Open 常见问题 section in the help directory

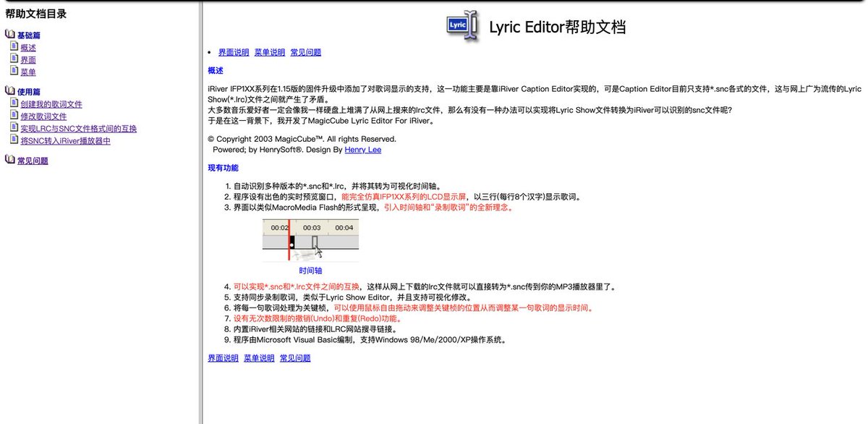pyautogui.click(x=33, y=161)
